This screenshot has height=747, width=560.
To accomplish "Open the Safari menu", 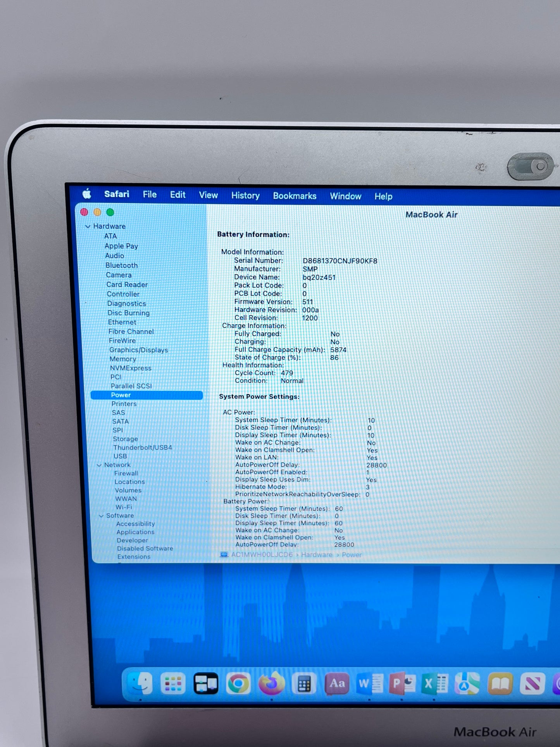I will click(117, 194).
